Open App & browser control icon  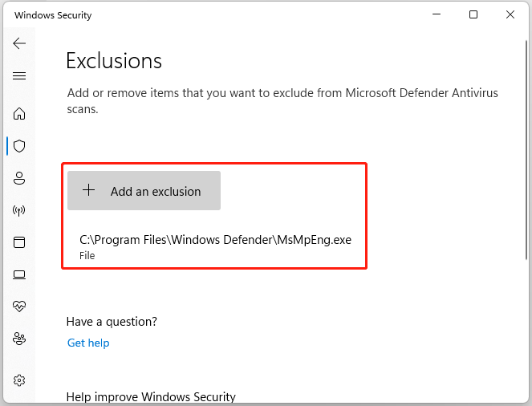pyautogui.click(x=19, y=242)
